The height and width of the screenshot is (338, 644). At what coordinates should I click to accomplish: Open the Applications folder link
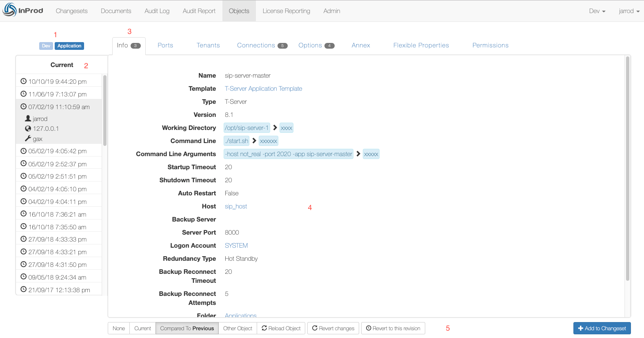241,315
